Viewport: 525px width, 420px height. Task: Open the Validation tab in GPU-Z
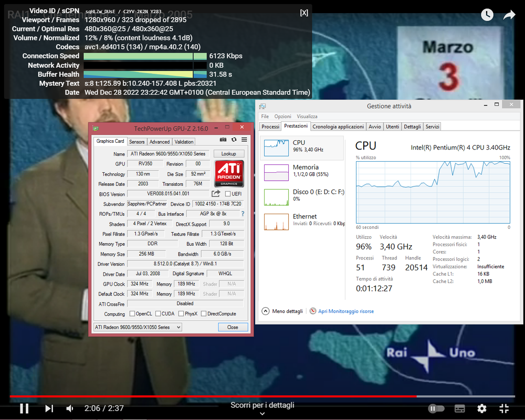(x=184, y=142)
